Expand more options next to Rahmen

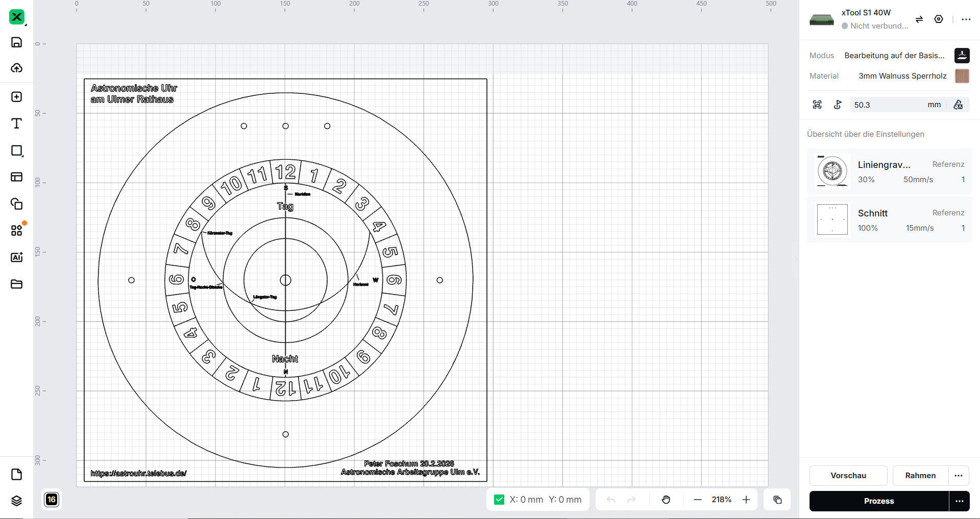959,476
